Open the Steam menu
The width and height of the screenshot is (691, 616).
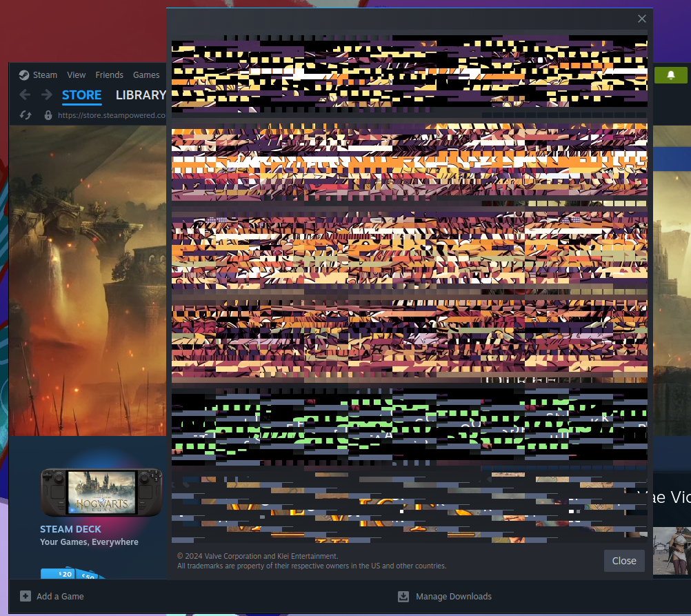45,75
